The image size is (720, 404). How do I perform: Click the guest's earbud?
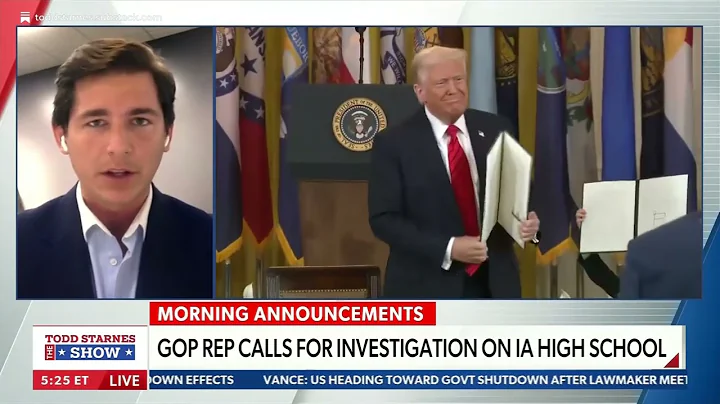[63, 144]
